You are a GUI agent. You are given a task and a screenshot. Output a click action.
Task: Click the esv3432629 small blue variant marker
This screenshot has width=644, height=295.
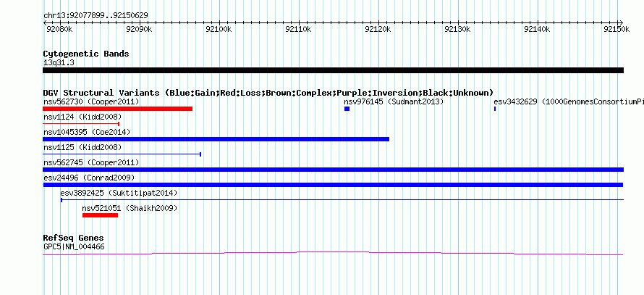pos(495,109)
